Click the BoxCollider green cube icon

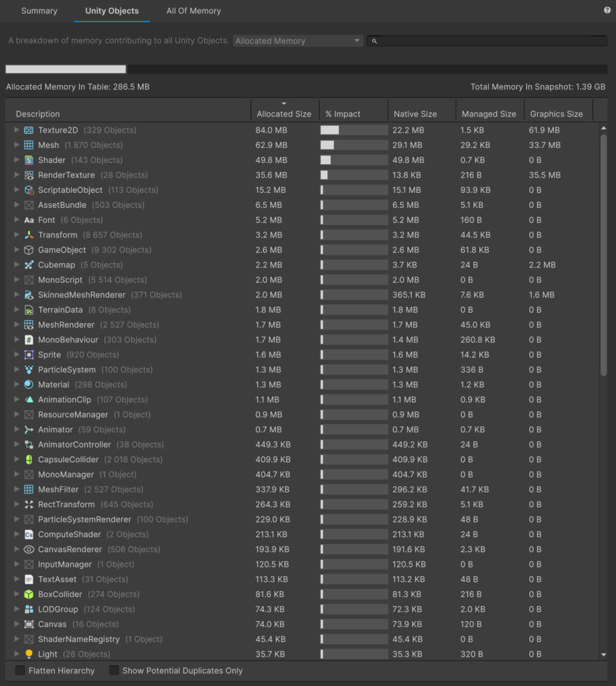coord(29,594)
